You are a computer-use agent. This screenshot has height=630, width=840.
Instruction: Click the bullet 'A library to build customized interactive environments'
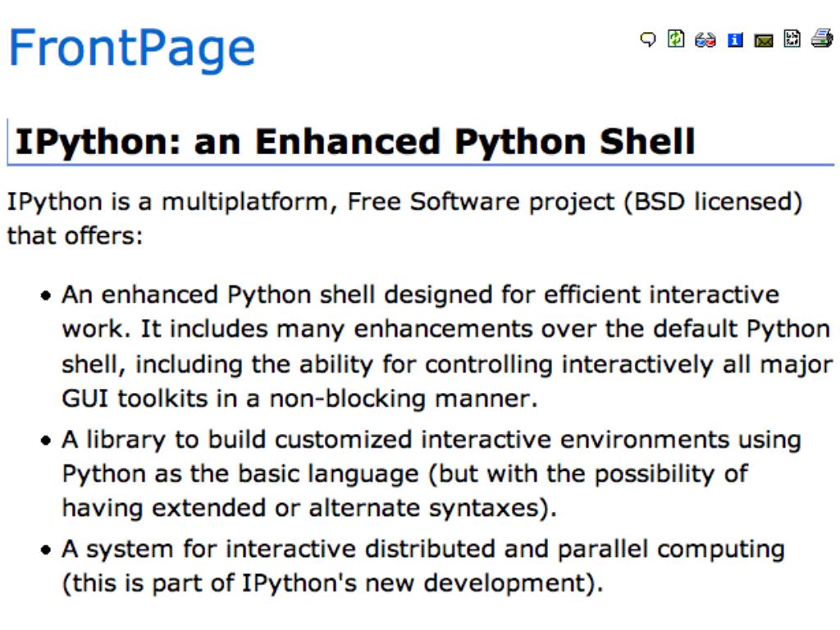[x=395, y=440]
